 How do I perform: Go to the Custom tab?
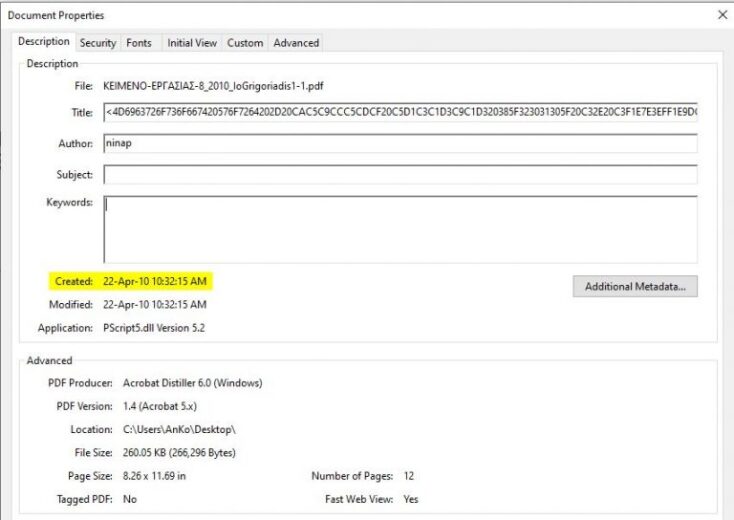click(x=245, y=43)
